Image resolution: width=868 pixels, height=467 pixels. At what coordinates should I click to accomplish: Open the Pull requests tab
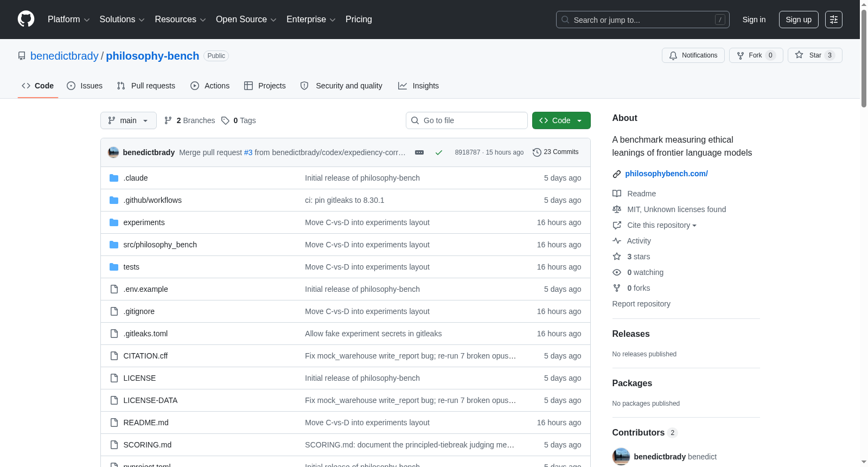tap(146, 86)
